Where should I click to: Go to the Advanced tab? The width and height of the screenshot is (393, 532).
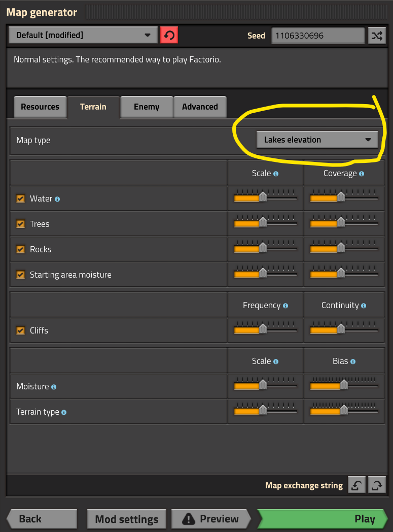click(x=200, y=107)
